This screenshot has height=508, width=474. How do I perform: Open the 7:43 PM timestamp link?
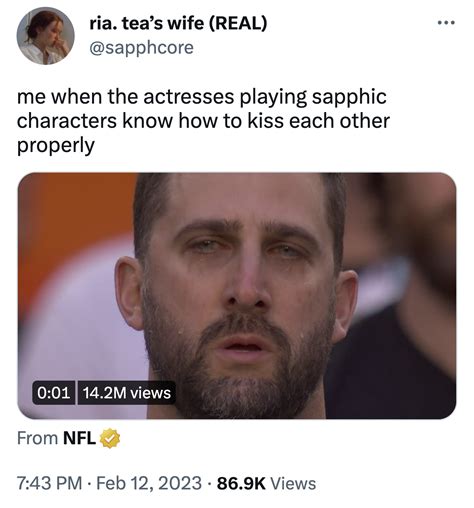coord(49,483)
